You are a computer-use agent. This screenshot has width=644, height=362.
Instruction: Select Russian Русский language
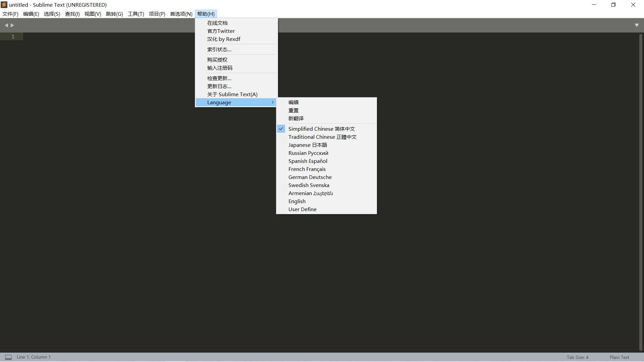pos(308,153)
